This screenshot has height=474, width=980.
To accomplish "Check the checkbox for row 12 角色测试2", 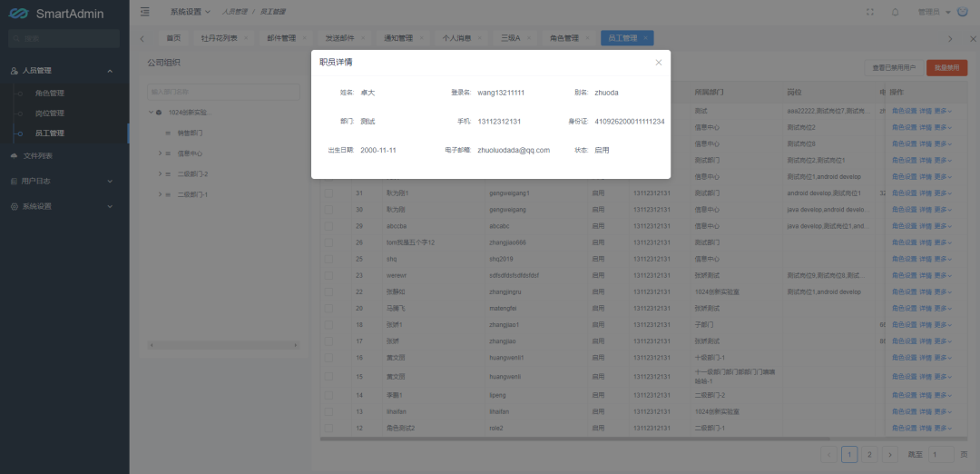I will (x=328, y=429).
